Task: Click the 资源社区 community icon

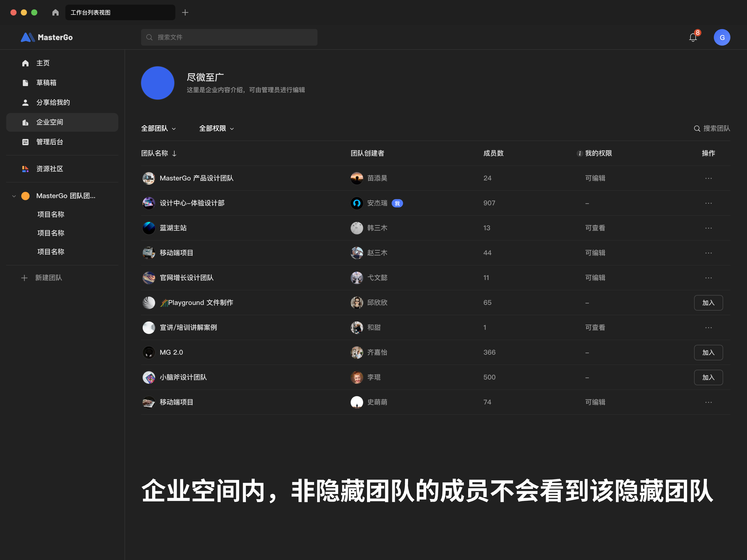Action: point(25,169)
